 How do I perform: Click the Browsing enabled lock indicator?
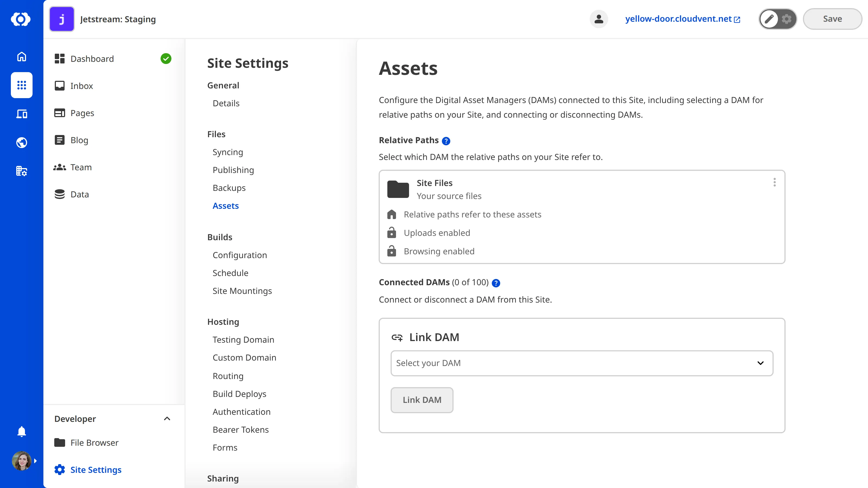pos(391,251)
